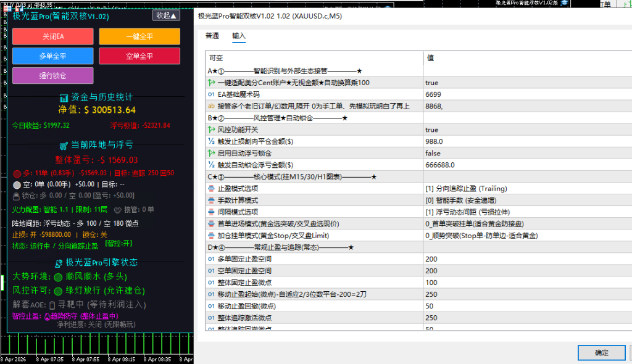Toggle 启用自动浮亏锁仓 value false
632x364 pixels.
tap(433, 154)
